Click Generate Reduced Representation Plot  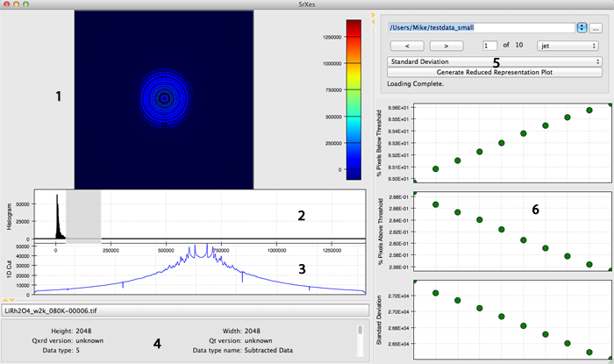coord(494,72)
